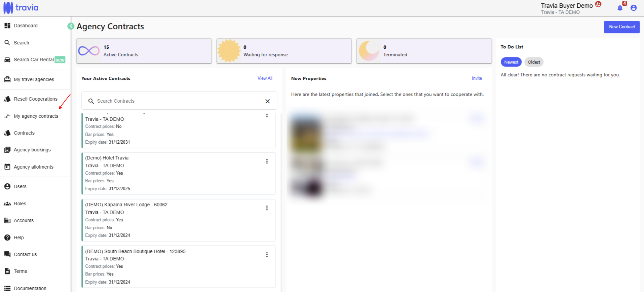644x292 pixels.
Task: Open the Waiting for response card
Action: 284,51
